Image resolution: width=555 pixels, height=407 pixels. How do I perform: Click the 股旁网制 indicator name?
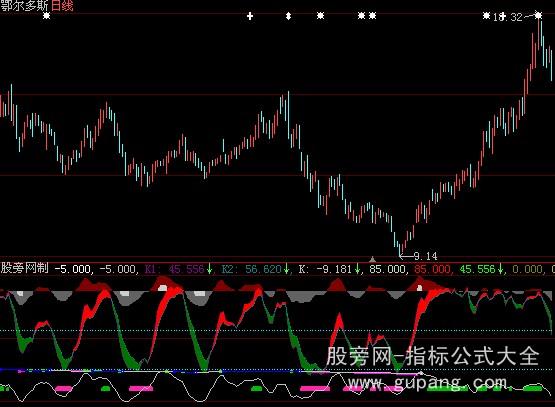[x=24, y=268]
